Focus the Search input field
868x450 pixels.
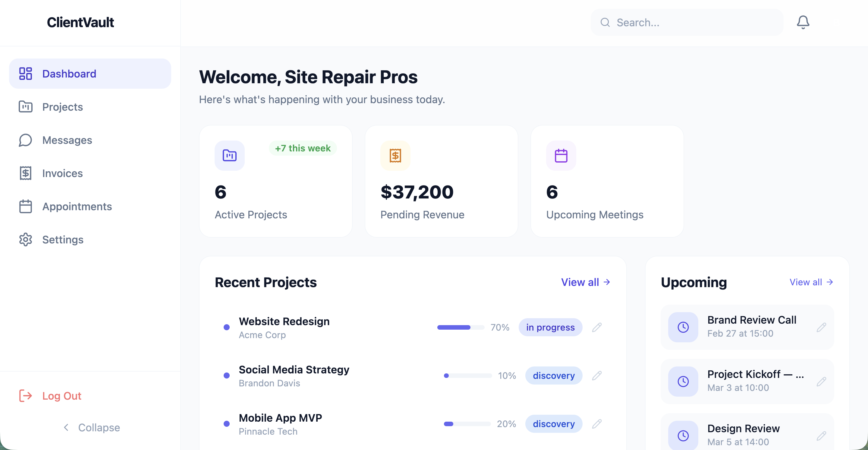click(x=687, y=22)
